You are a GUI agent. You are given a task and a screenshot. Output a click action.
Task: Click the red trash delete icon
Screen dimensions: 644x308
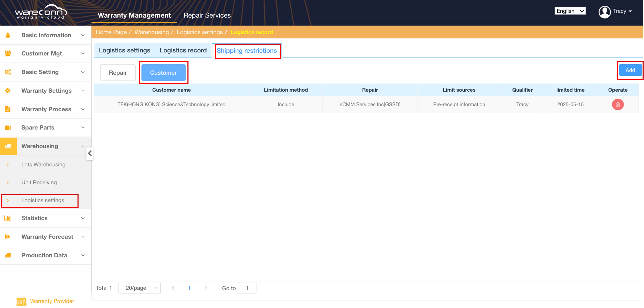tap(618, 104)
